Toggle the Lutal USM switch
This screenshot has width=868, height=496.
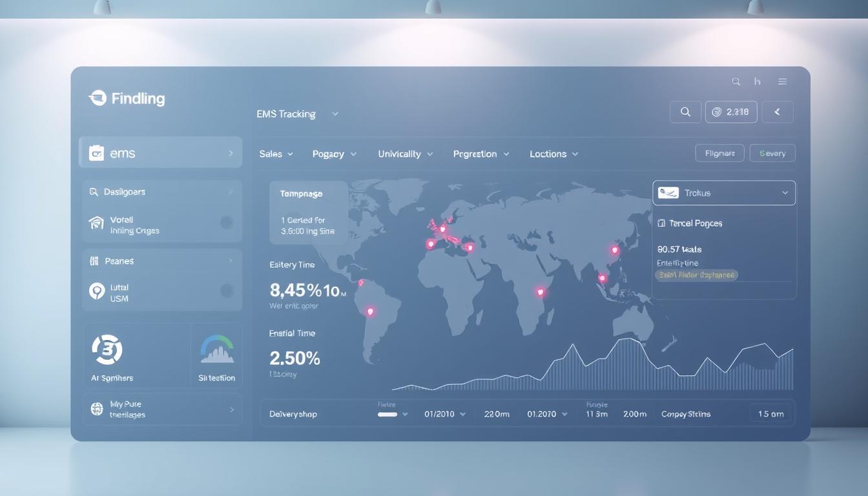click(x=227, y=291)
